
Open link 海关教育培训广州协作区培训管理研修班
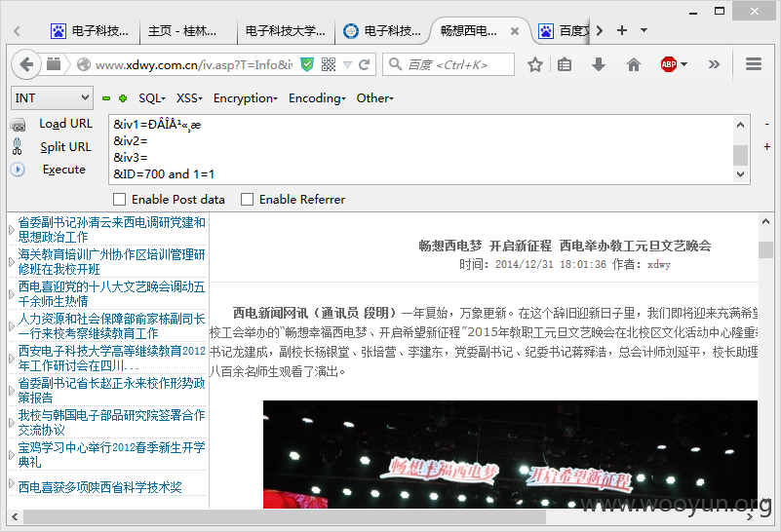(x=112, y=262)
